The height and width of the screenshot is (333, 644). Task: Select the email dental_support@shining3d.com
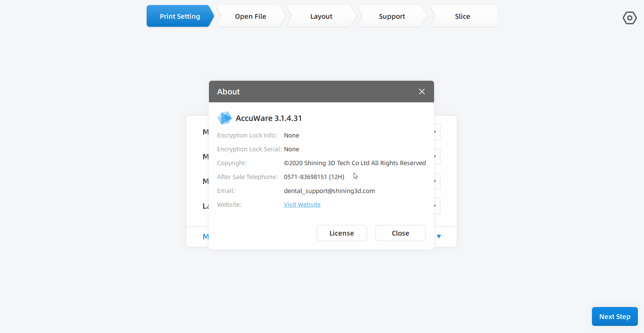click(329, 191)
